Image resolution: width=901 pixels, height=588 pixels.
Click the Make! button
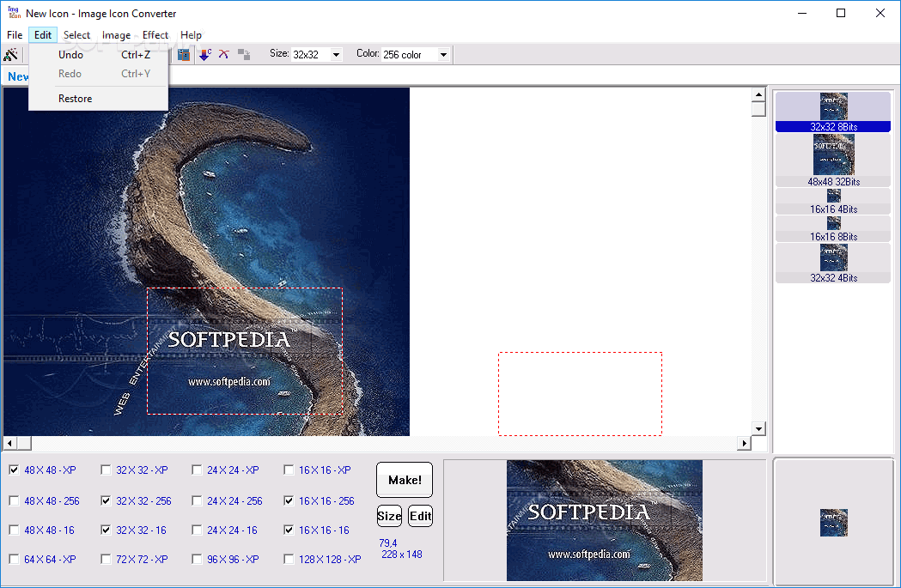pos(405,480)
